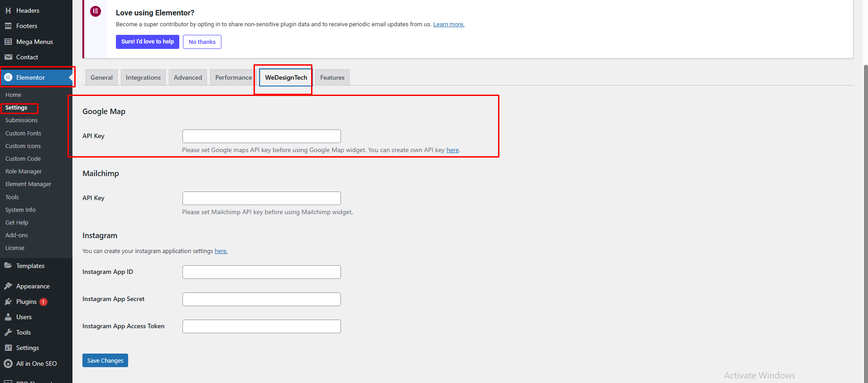Open Custom Icons submenu item
This screenshot has height=383, width=868.
click(23, 146)
